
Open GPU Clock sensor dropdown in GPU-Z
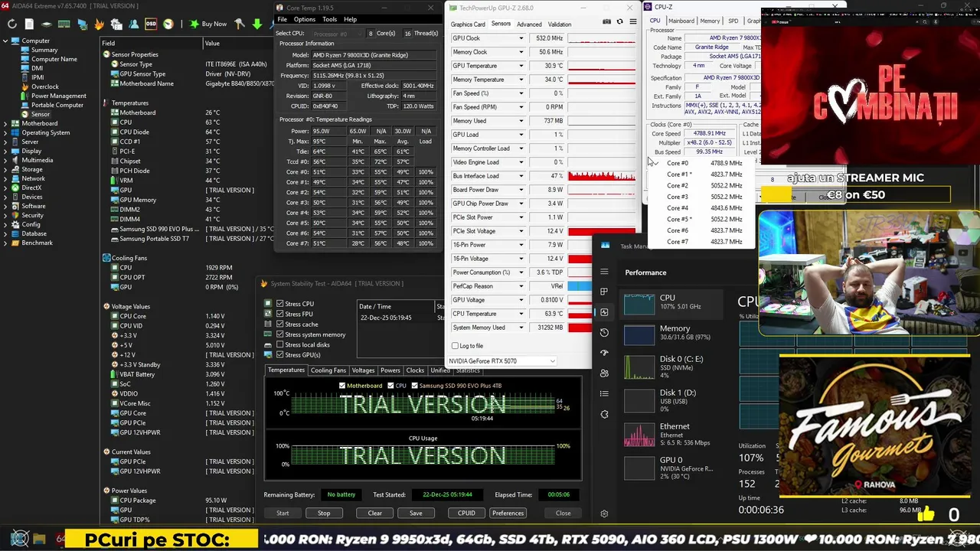coord(521,38)
